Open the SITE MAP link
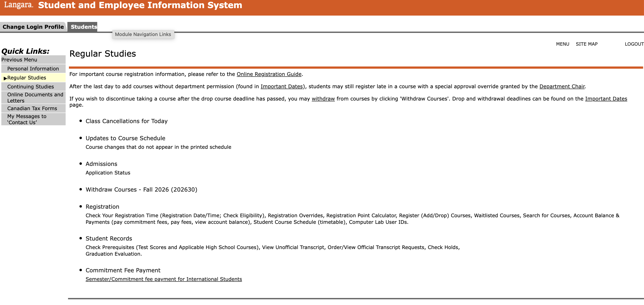The image size is (644, 305). click(586, 44)
